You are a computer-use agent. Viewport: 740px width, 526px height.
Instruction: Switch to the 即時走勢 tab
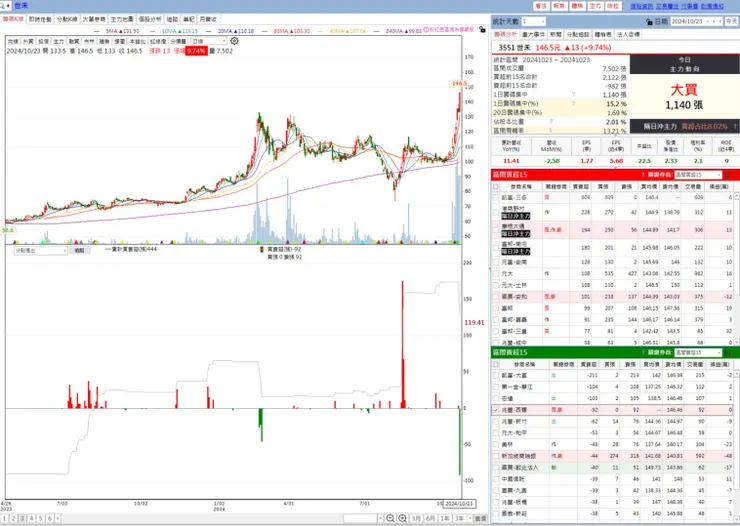pyautogui.click(x=40, y=19)
